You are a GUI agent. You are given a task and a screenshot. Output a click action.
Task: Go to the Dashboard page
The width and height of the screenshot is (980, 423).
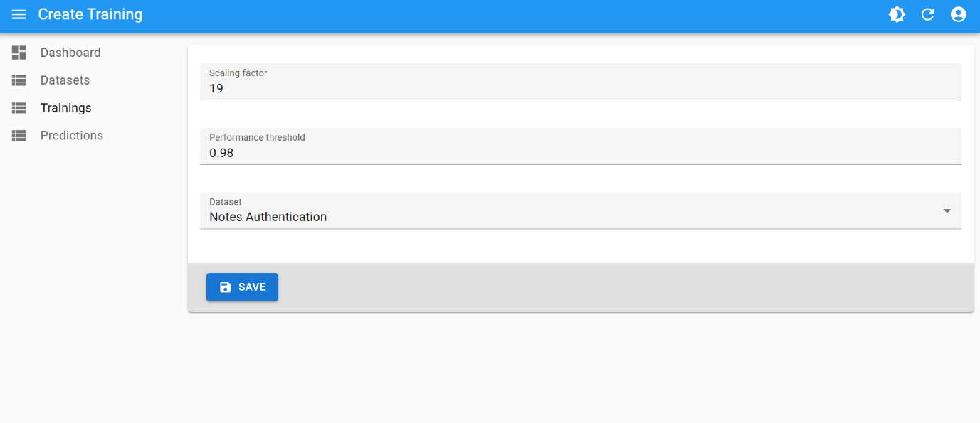coord(70,53)
